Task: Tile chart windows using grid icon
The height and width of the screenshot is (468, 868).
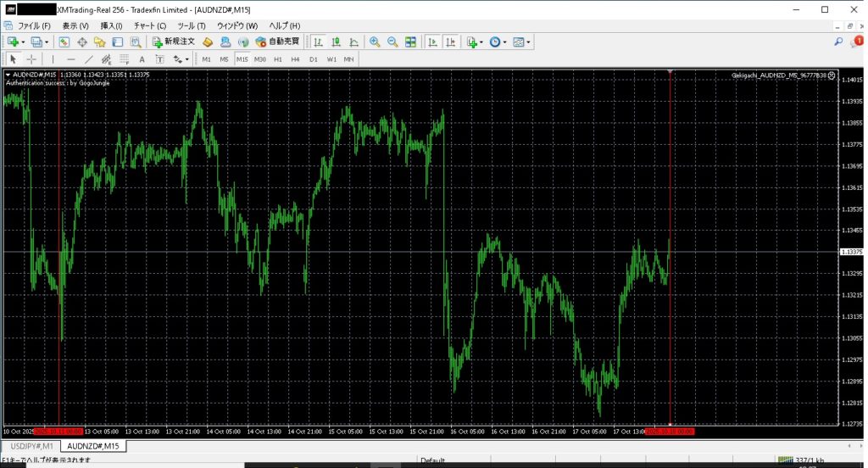Action: coord(411,42)
